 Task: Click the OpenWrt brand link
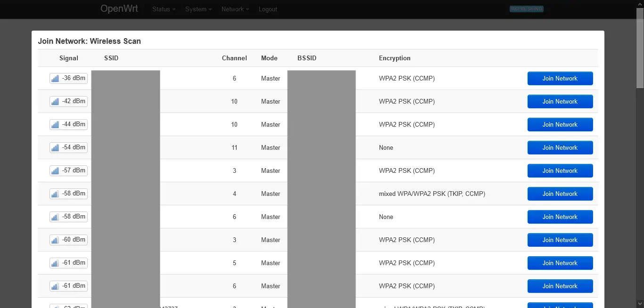point(119,8)
